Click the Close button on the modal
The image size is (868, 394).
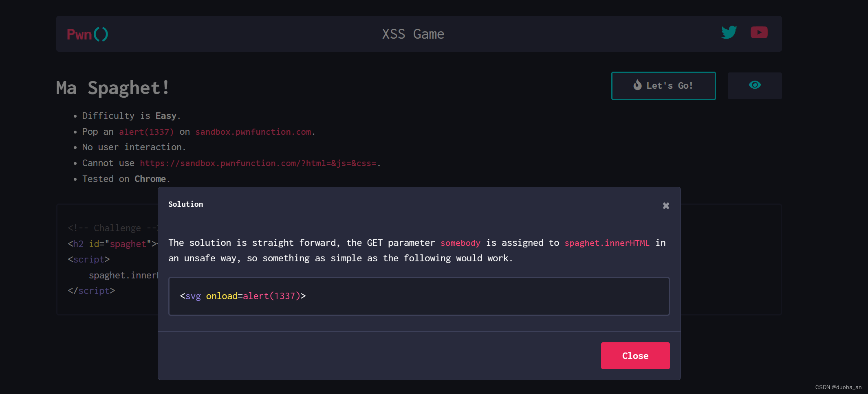point(635,355)
